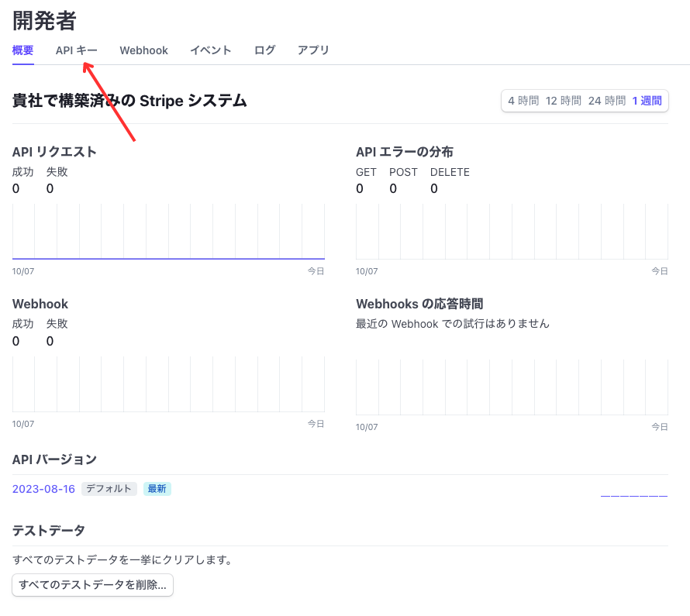
Task: Click the Webhook success/failure chart
Action: point(168,384)
